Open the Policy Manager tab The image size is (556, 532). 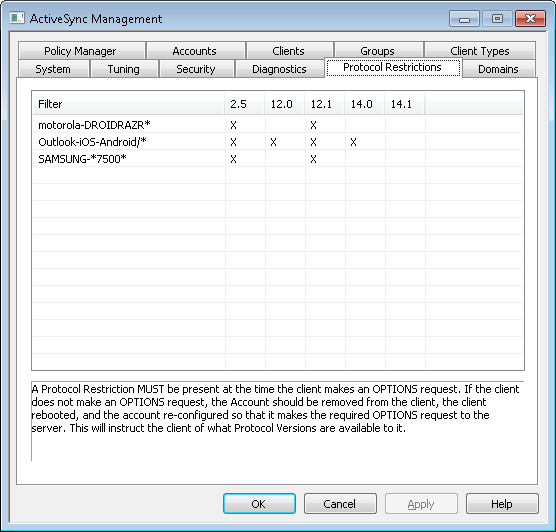[x=82, y=51]
